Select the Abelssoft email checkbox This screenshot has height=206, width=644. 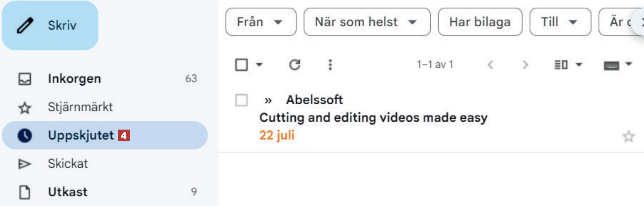click(x=241, y=100)
